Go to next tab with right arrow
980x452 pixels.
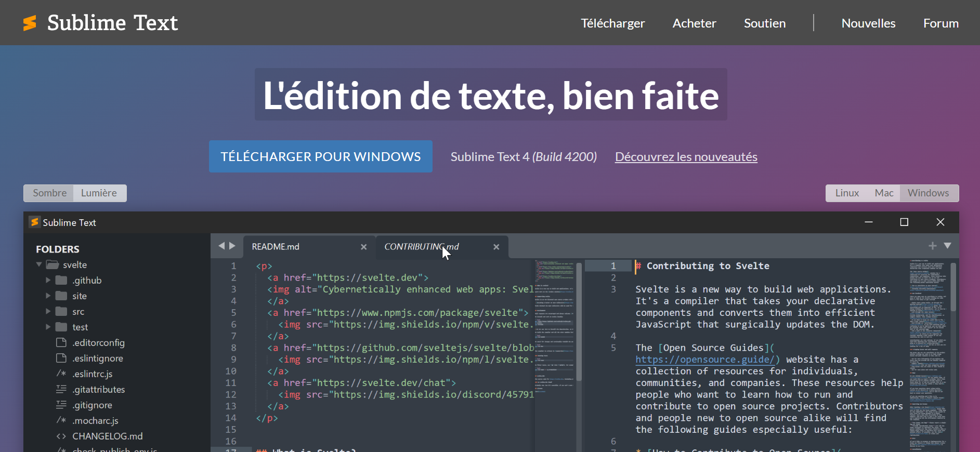tap(232, 246)
